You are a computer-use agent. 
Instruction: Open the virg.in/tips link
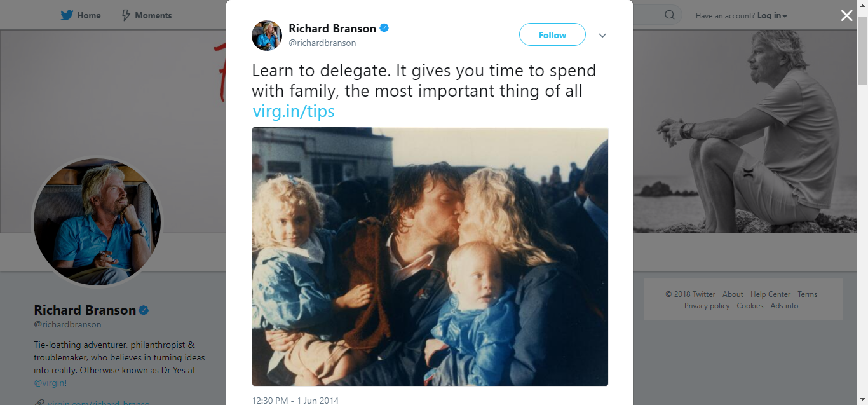[x=294, y=111]
